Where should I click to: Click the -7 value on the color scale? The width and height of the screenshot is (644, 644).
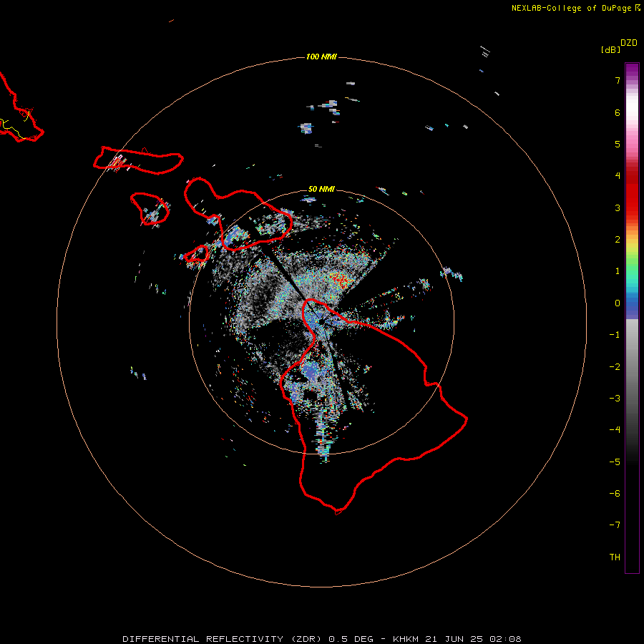tap(615, 525)
